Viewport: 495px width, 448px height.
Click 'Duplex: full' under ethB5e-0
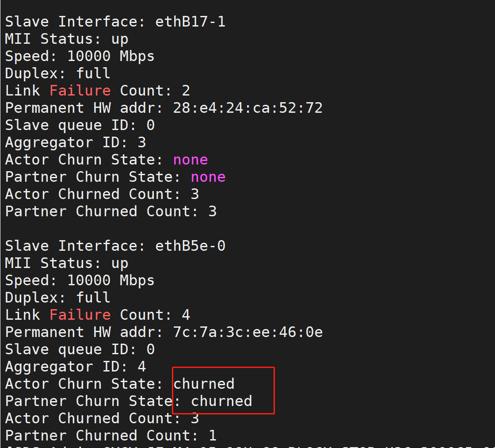point(57,298)
